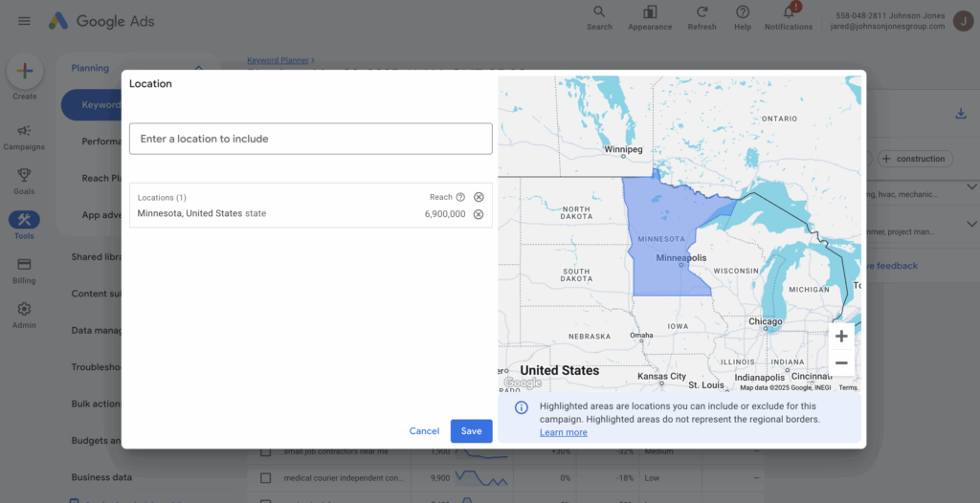Open Admin in sidebar

tap(24, 316)
